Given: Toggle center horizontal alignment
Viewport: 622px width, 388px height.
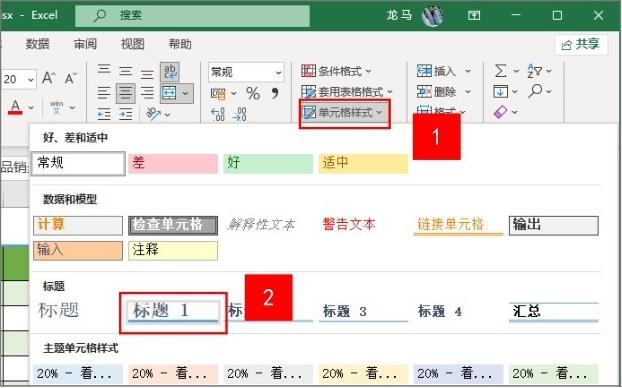Looking at the screenshot, I should (125, 93).
